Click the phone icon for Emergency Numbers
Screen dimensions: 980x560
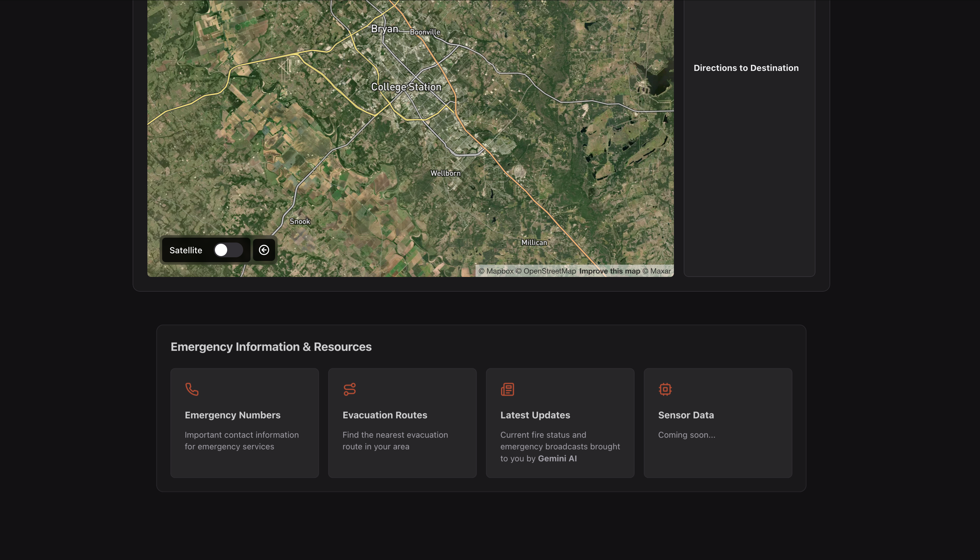(x=192, y=389)
